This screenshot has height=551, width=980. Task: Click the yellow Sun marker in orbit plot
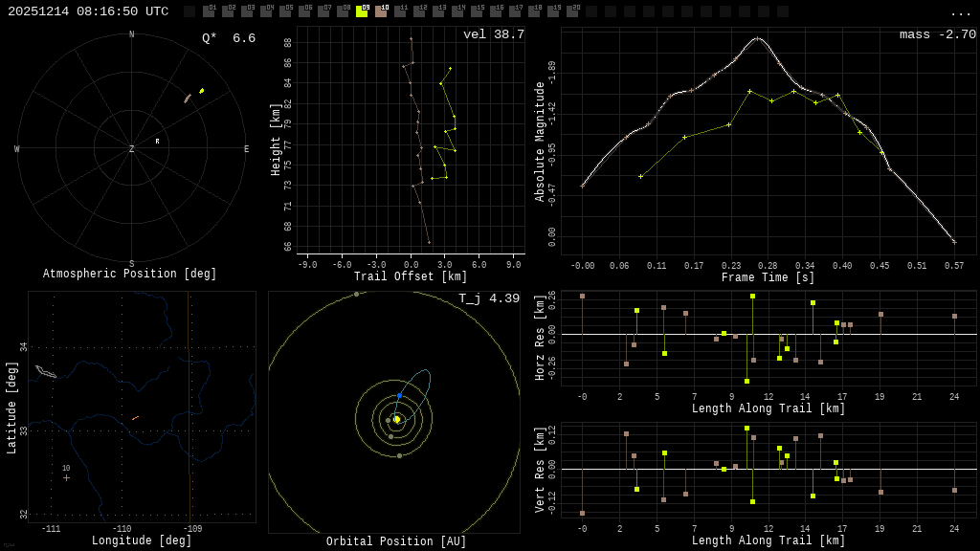pyautogui.click(x=396, y=419)
